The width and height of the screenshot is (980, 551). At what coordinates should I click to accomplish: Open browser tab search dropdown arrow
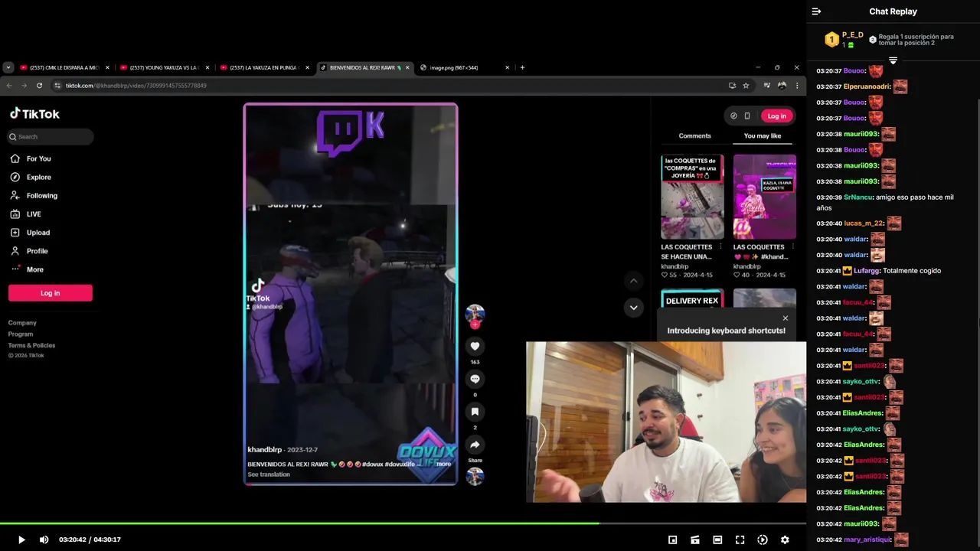[x=8, y=67]
